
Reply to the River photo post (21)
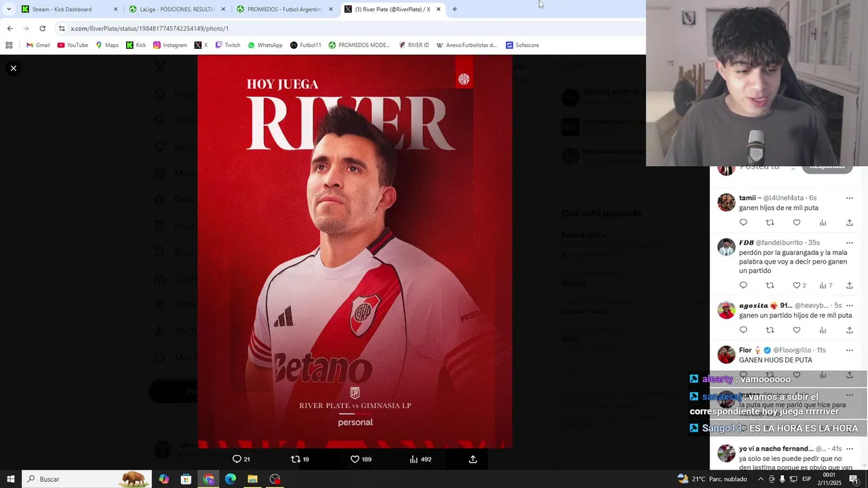tap(241, 460)
